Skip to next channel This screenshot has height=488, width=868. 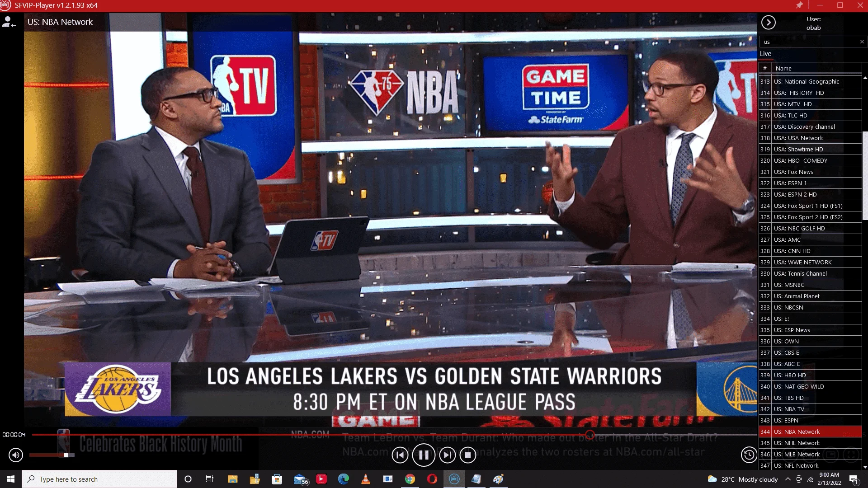(447, 455)
